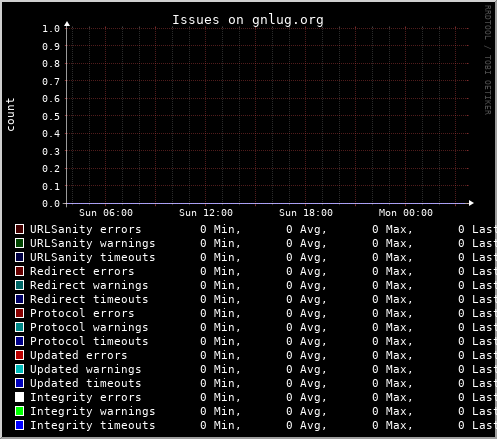
Task: Click the Protocol timeouts blue swatch
Action: [19, 341]
